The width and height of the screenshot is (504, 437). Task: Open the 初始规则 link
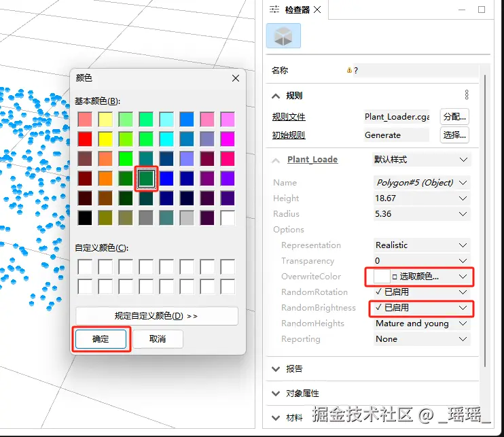289,135
